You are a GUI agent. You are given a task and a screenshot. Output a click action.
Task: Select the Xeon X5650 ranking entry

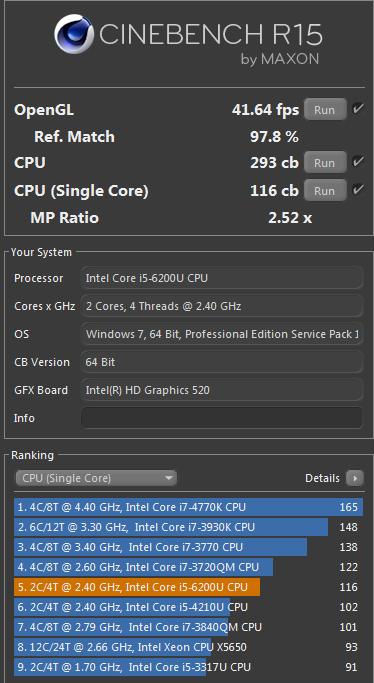tap(188, 647)
